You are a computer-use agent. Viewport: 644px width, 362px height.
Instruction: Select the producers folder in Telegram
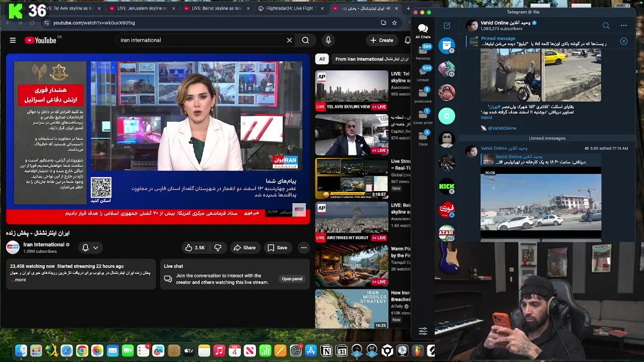pyautogui.click(x=423, y=95)
